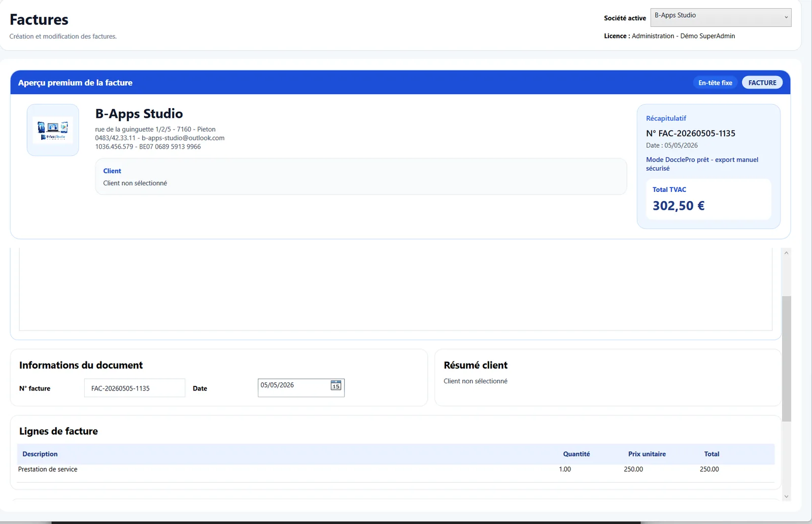Click the Description column header
The height and width of the screenshot is (524, 812).
tap(40, 454)
